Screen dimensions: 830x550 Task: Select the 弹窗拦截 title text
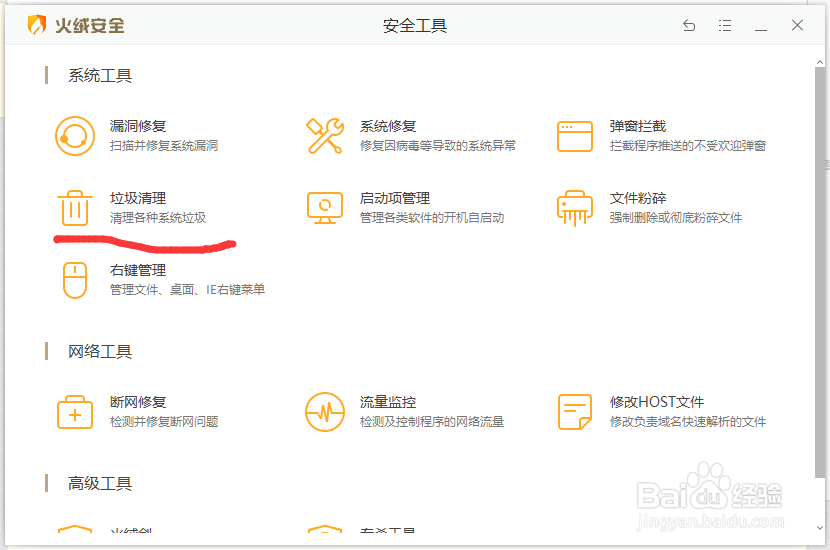[637, 126]
